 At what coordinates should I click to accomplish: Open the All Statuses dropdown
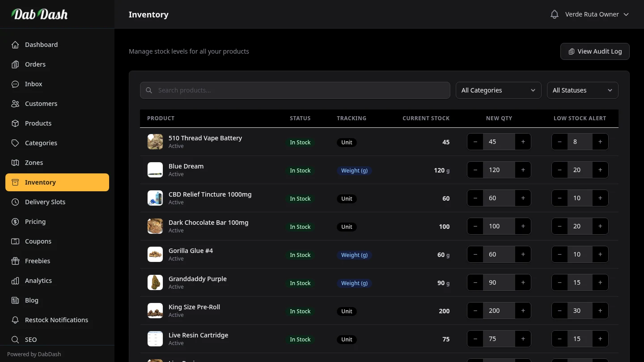582,90
